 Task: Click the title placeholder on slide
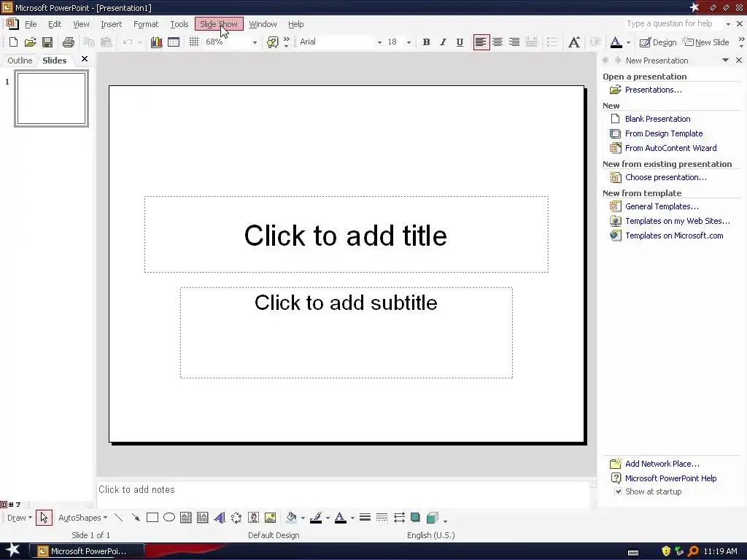pos(347,234)
